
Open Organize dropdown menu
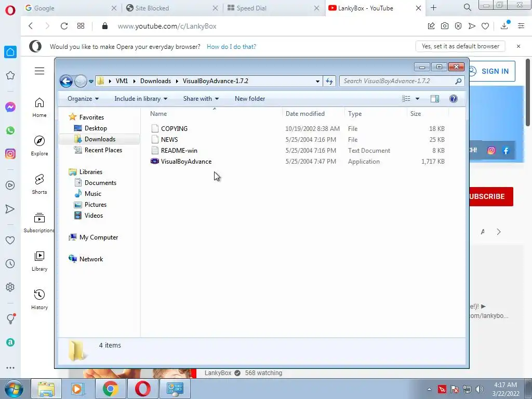(83, 99)
